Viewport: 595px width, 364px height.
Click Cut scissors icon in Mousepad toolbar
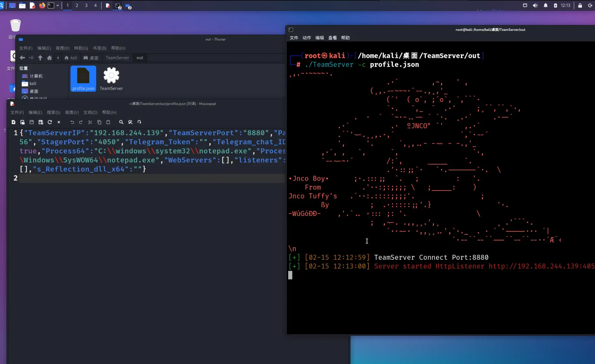[90, 122]
